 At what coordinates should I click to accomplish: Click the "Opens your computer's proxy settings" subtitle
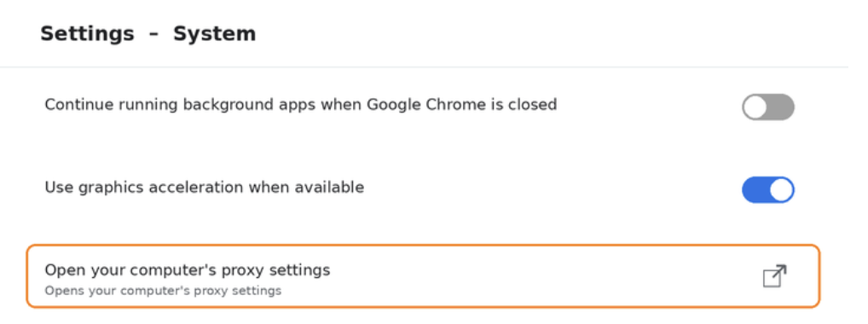point(163,291)
